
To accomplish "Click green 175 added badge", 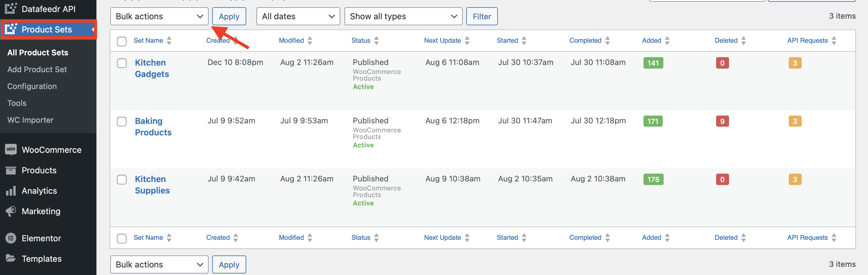I will (653, 179).
